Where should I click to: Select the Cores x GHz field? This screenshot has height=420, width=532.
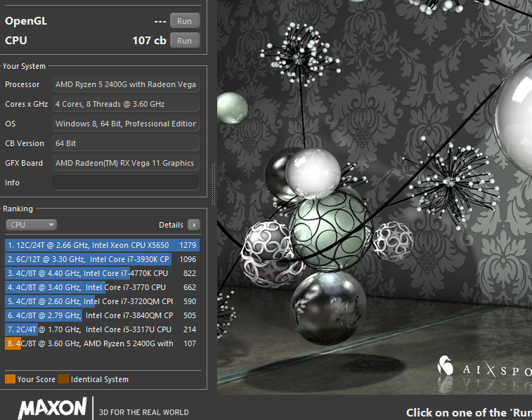pyautogui.click(x=126, y=104)
